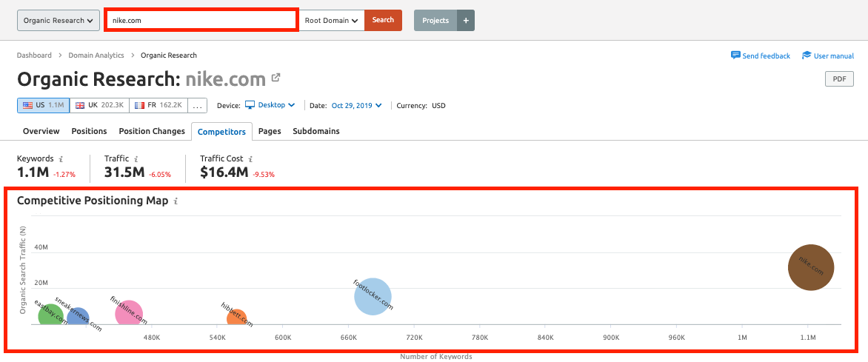Click the Projects button
This screenshot has width=868, height=362.
(435, 21)
